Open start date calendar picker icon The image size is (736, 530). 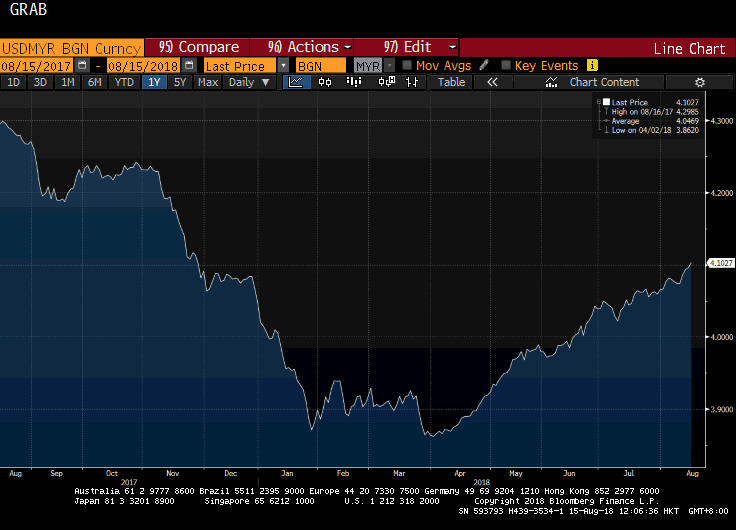[x=82, y=65]
